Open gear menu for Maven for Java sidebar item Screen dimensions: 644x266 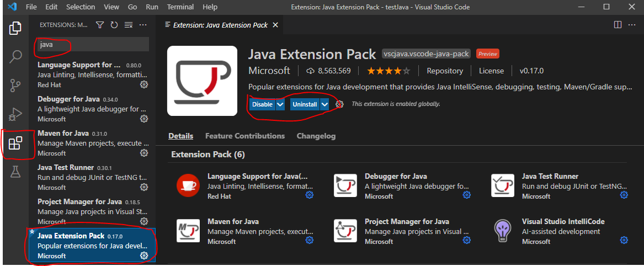pyautogui.click(x=143, y=153)
